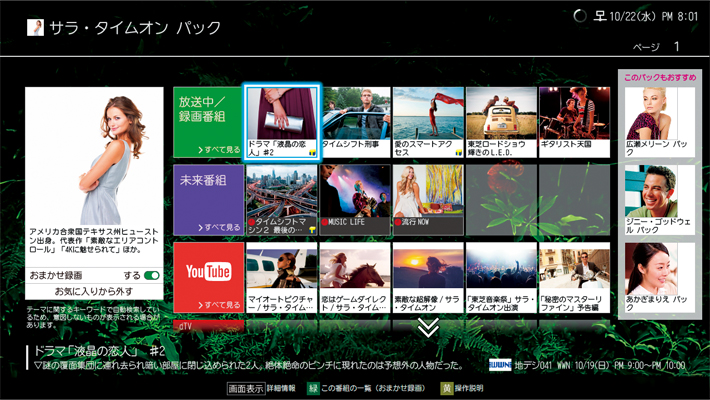This screenshot has height=400, width=710.
Task: Open the 愛のスマートアクセス program tile
Action: pos(428,122)
